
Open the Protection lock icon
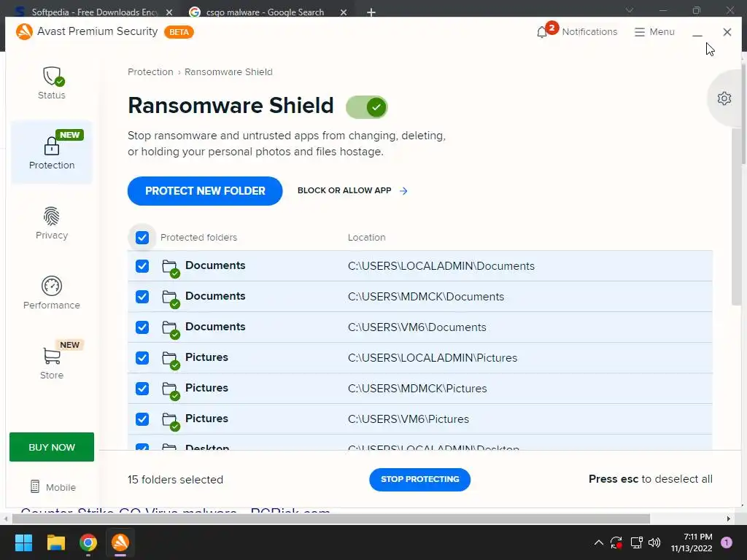52,146
